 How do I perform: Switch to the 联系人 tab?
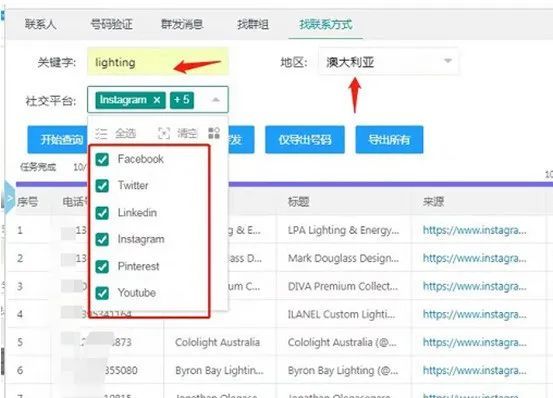point(41,24)
